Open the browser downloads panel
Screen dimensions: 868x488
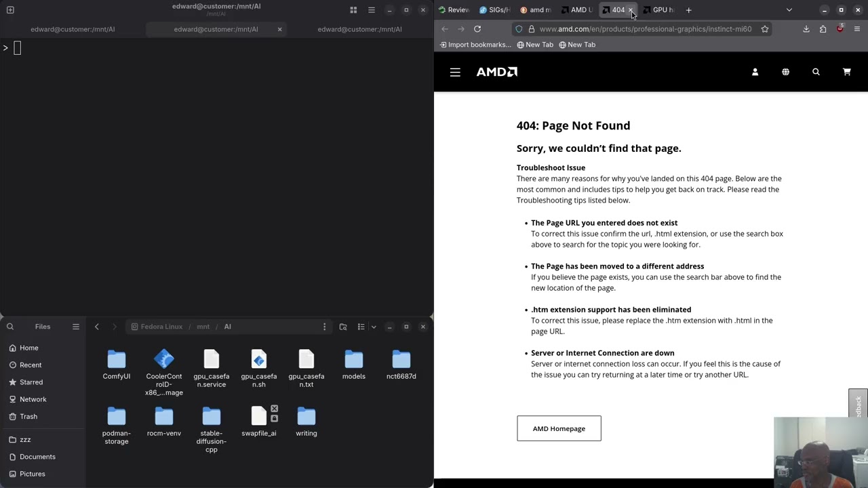(806, 29)
